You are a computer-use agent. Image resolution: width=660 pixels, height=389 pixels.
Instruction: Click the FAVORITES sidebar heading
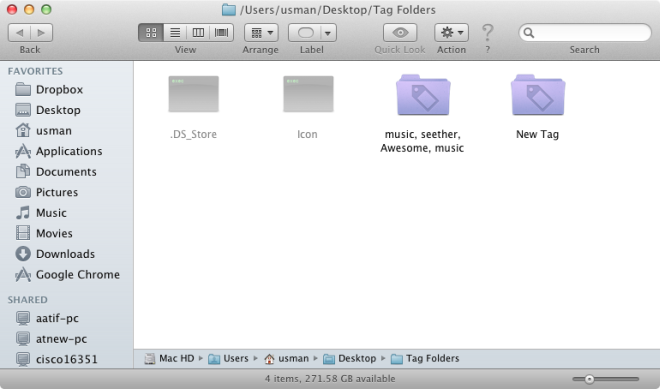click(35, 71)
